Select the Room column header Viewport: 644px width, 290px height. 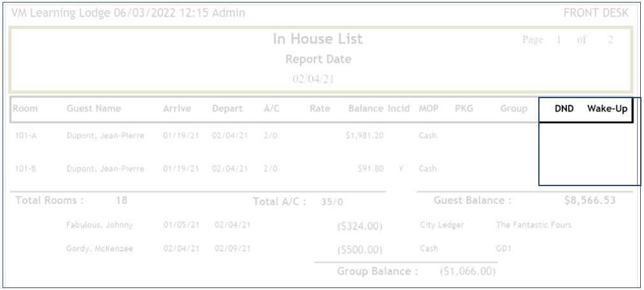pos(25,108)
